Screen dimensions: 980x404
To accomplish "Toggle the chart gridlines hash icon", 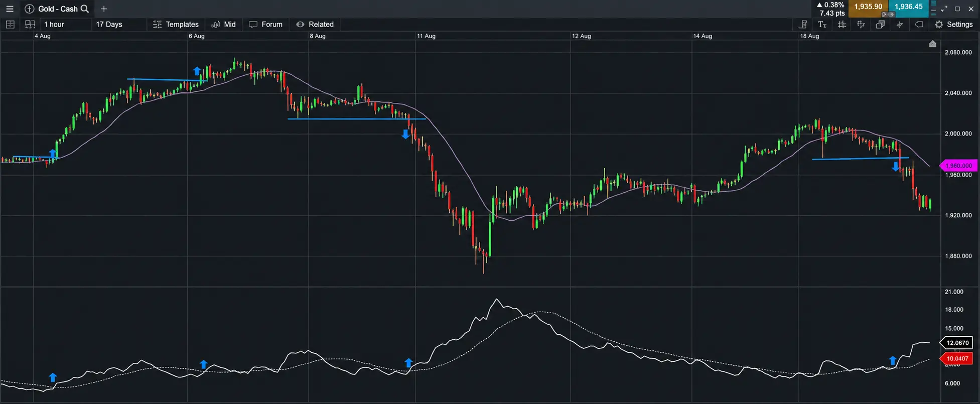I will (x=842, y=25).
